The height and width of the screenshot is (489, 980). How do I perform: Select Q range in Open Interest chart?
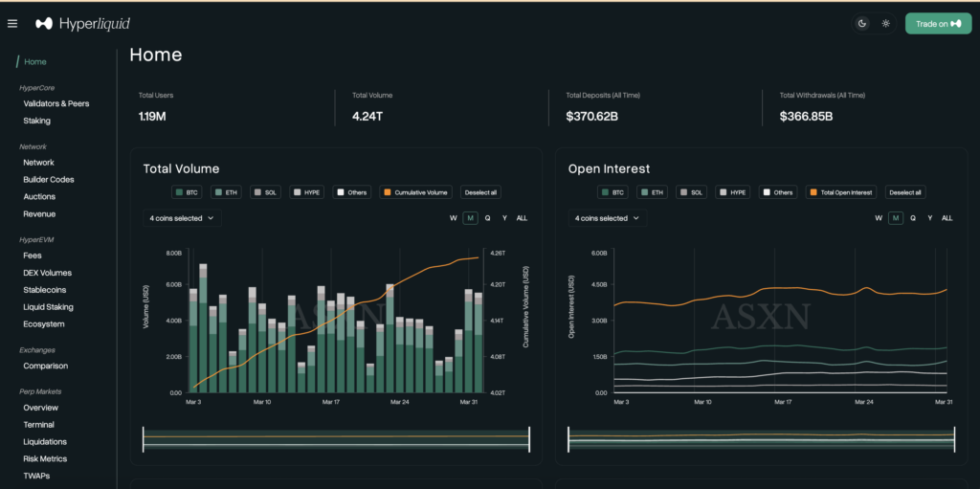pyautogui.click(x=913, y=218)
